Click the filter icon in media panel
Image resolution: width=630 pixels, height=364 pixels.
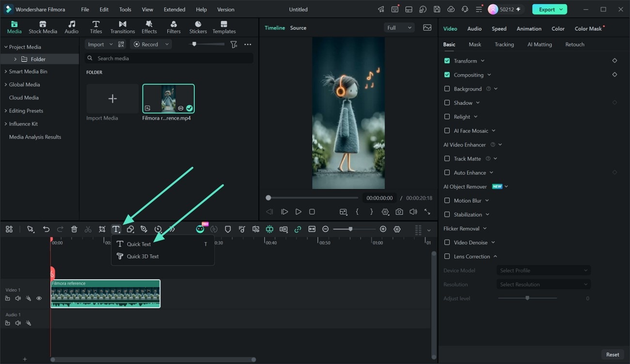[x=234, y=44]
